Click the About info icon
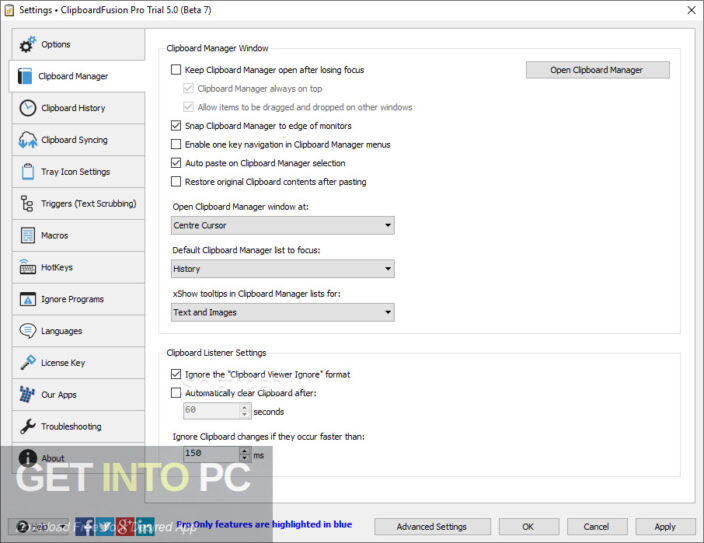Screen dimensions: 704x543 click(x=27, y=458)
